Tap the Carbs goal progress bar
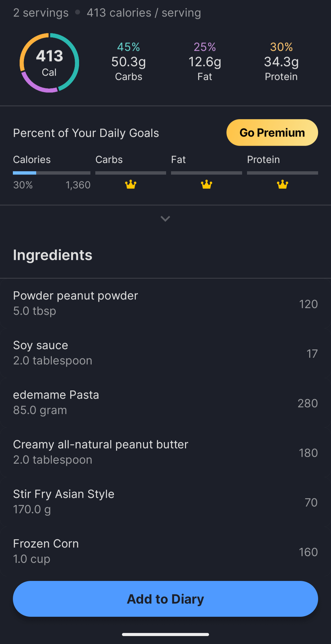Image resolution: width=331 pixels, height=644 pixels. 131,173
